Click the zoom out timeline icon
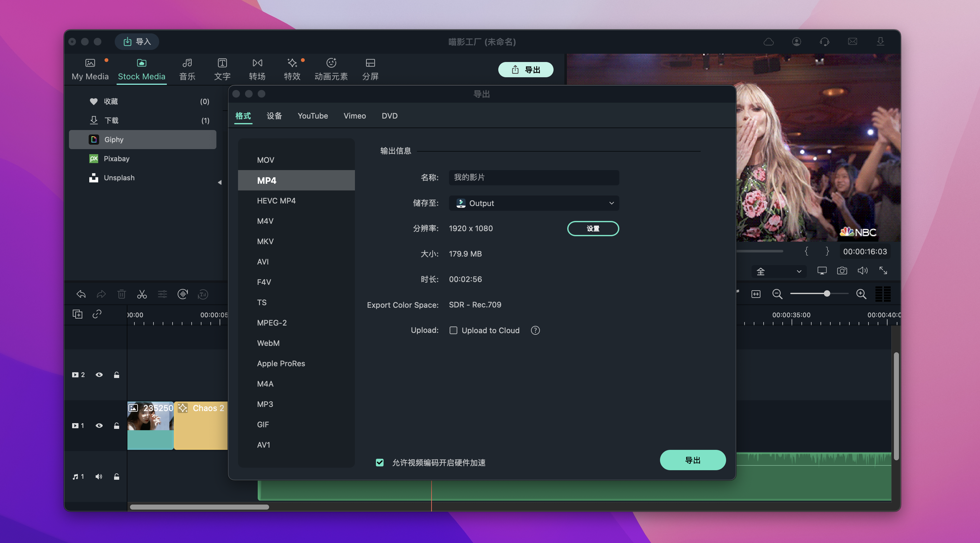The width and height of the screenshot is (980, 543). pyautogui.click(x=777, y=294)
